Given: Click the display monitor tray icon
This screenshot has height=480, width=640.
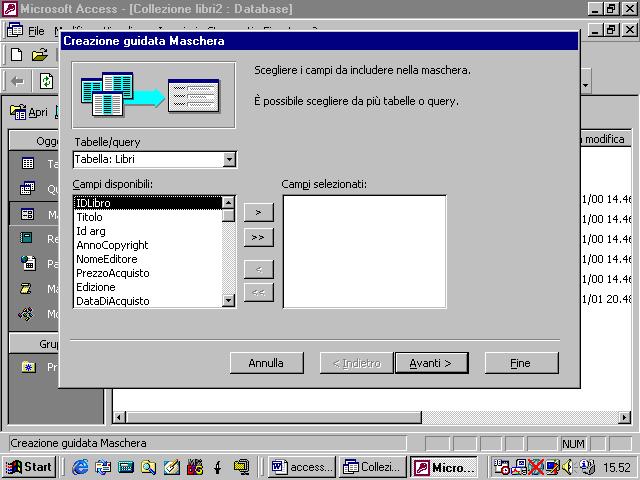Looking at the screenshot, I should 553,467.
